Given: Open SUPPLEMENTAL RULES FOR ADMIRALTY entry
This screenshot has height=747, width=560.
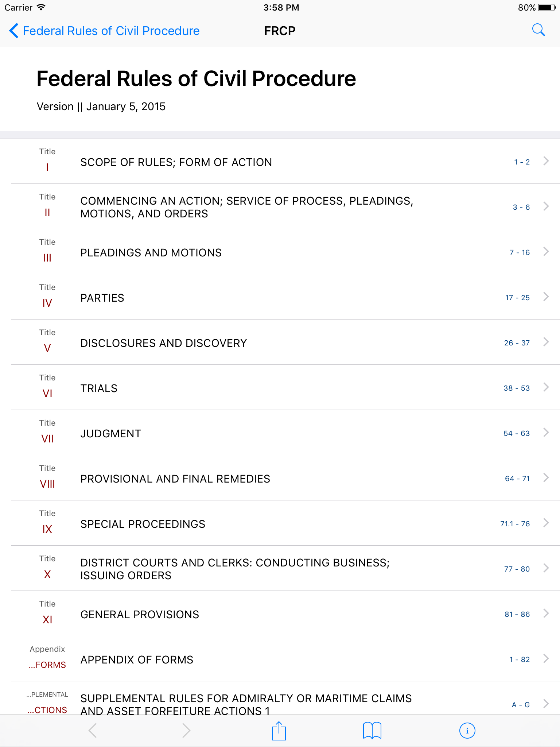Looking at the screenshot, I should point(246,704).
